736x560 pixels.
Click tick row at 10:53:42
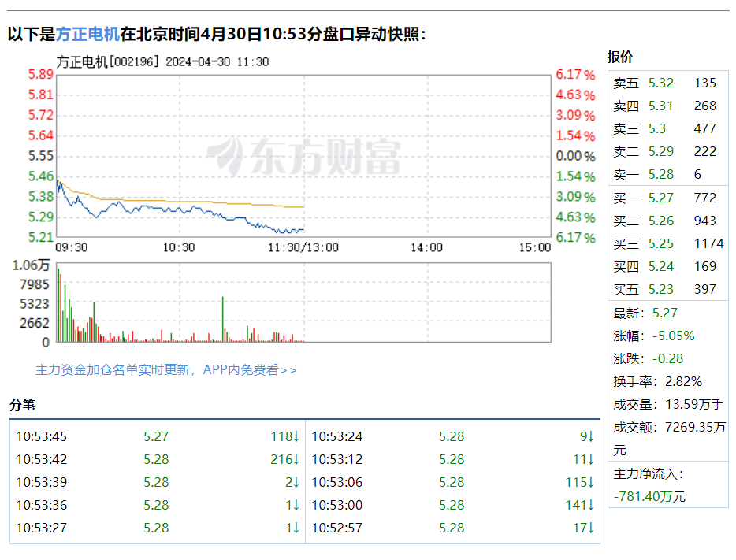point(158,460)
